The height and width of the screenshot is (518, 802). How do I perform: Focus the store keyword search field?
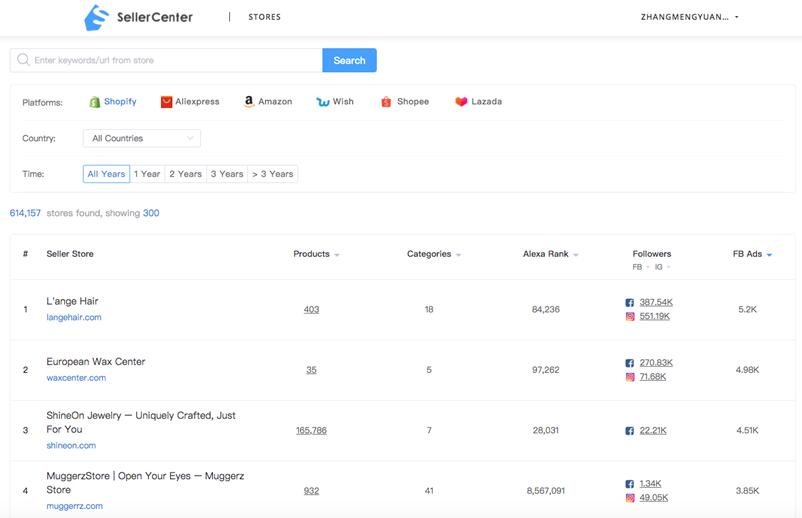tap(166, 60)
